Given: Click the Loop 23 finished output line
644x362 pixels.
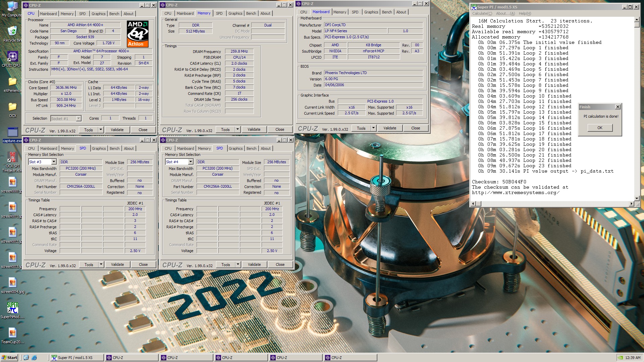Looking at the screenshot, I should point(525,166).
